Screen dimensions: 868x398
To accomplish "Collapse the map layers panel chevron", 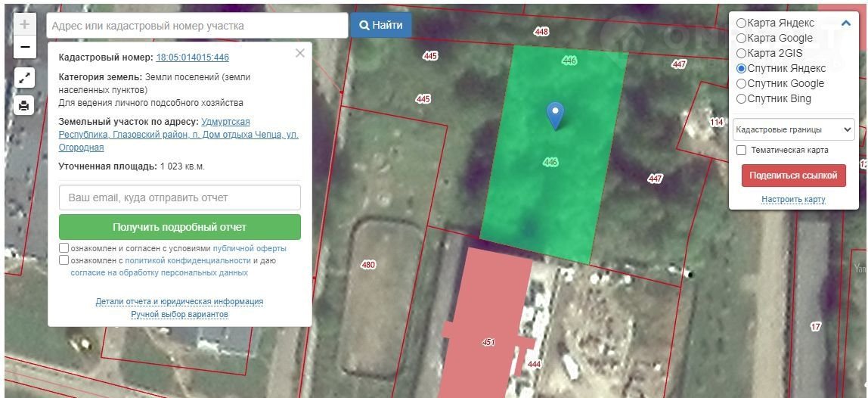I will coord(845,23).
